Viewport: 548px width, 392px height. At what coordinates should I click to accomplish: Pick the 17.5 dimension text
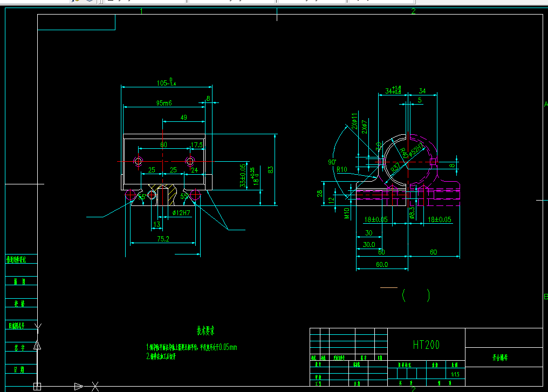(x=197, y=145)
